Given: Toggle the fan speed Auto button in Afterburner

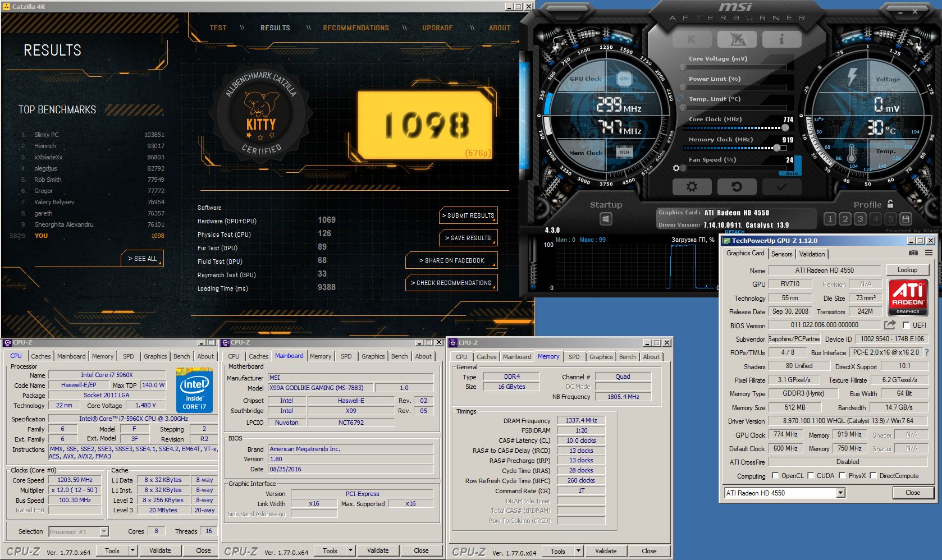Looking at the screenshot, I should point(792,173).
